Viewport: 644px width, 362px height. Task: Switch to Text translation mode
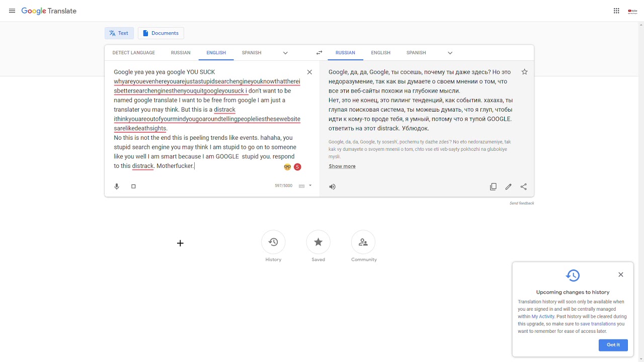point(119,33)
